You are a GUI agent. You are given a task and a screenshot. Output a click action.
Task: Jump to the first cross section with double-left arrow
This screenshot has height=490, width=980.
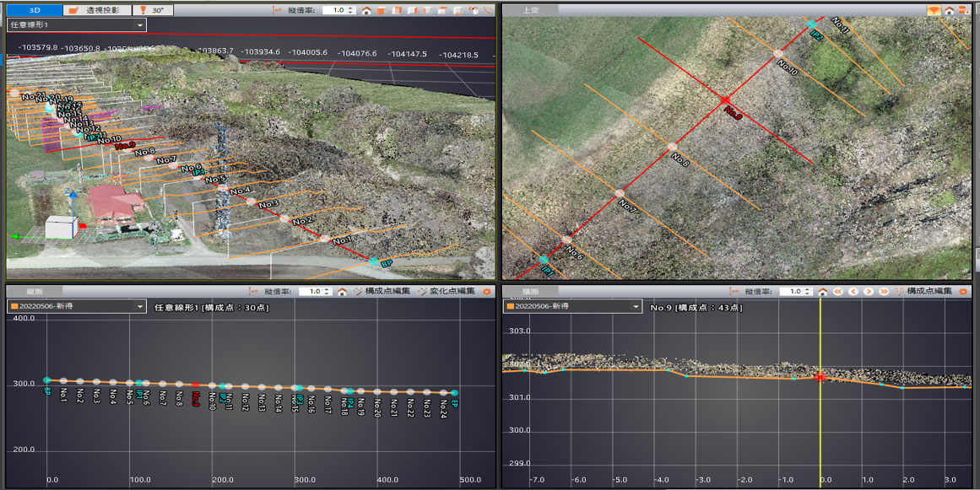click(838, 291)
